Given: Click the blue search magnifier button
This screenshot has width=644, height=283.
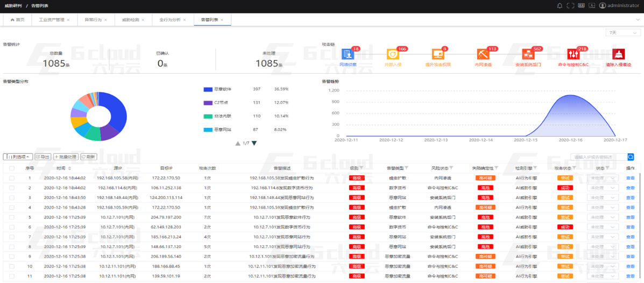Looking at the screenshot, I should tap(631, 157).
